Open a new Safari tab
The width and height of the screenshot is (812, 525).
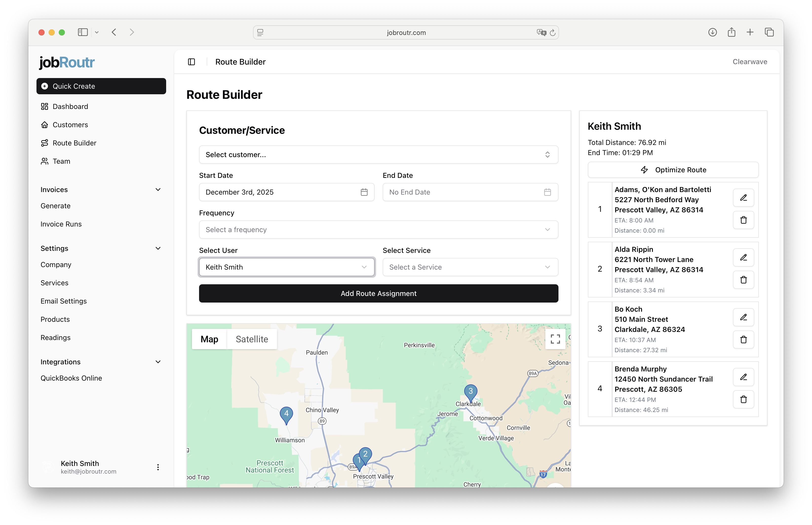coord(750,32)
